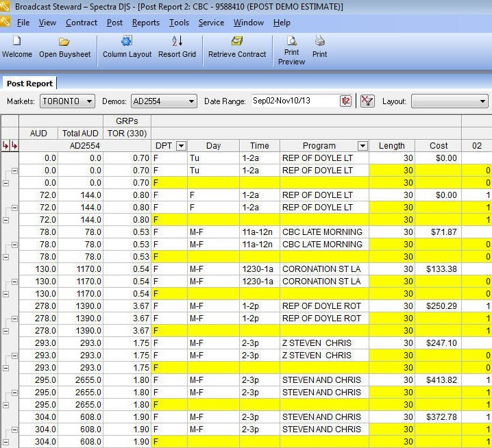Screen dimensions: 492x448
Task: Select the $250.29 cost cell
Action: (439, 306)
